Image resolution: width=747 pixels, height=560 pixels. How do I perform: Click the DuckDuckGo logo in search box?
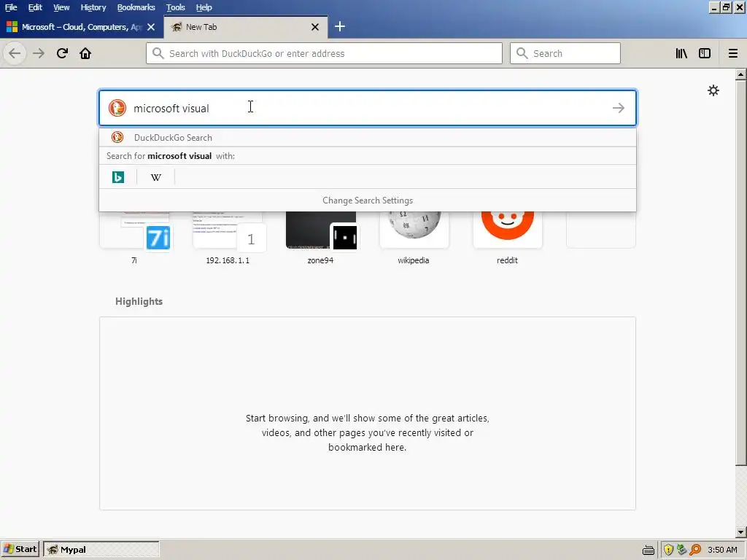tap(117, 108)
